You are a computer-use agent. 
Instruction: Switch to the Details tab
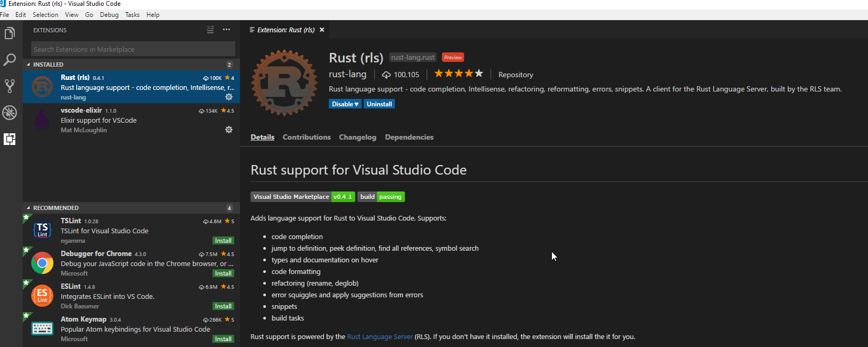(262, 137)
